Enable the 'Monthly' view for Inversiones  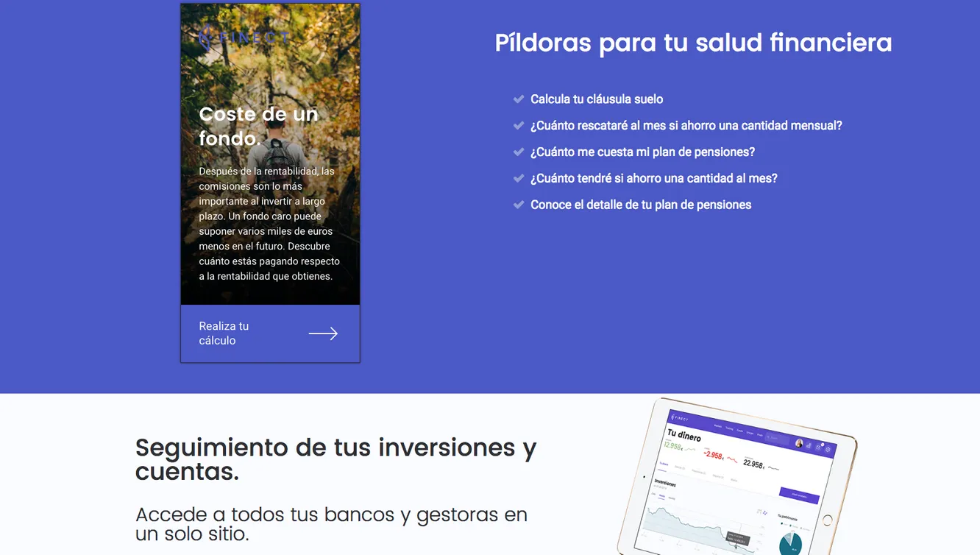673,497
